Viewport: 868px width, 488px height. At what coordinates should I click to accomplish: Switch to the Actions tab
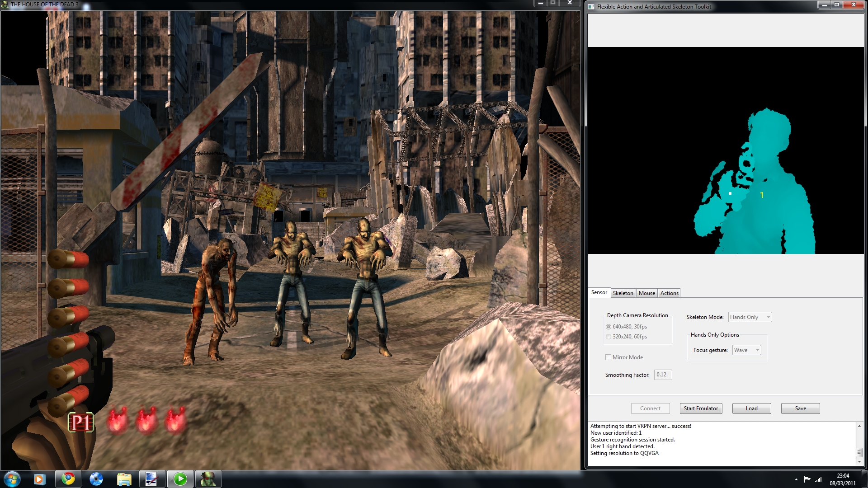point(669,293)
